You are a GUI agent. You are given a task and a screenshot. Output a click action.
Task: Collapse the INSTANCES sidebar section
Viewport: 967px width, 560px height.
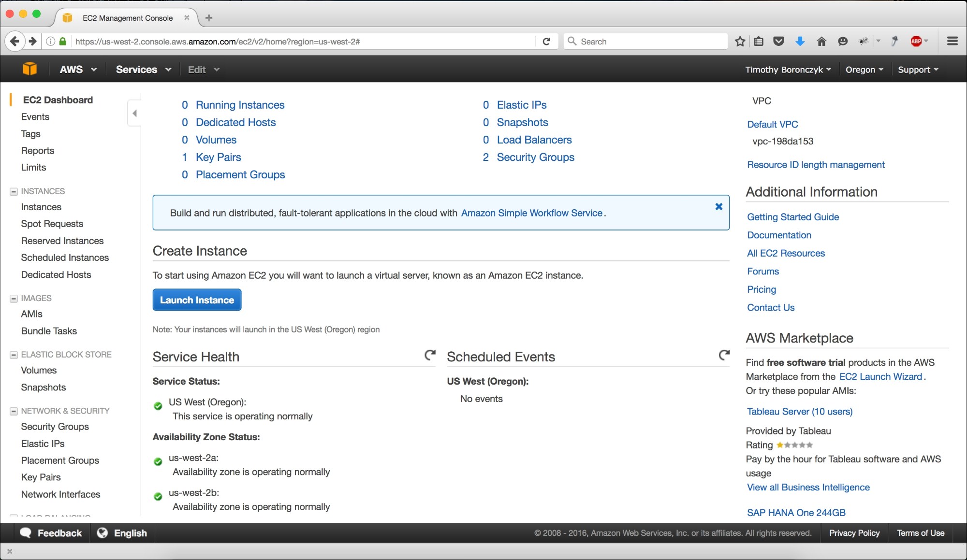coord(14,192)
